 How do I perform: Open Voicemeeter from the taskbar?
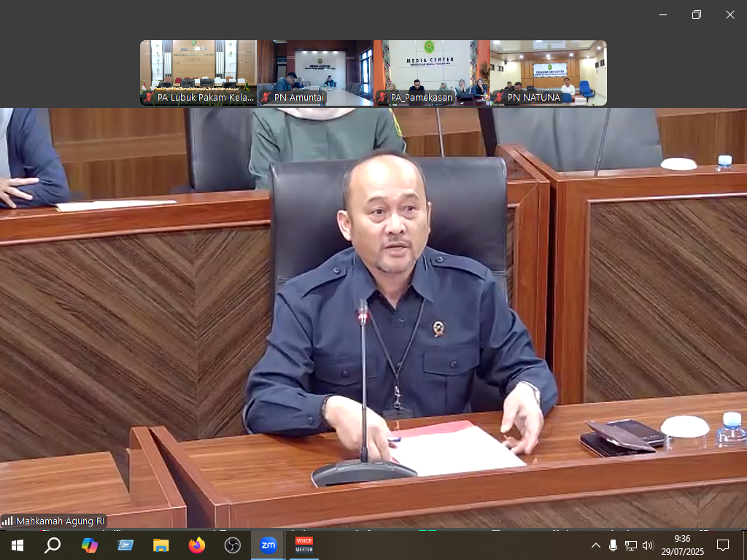[x=303, y=545]
